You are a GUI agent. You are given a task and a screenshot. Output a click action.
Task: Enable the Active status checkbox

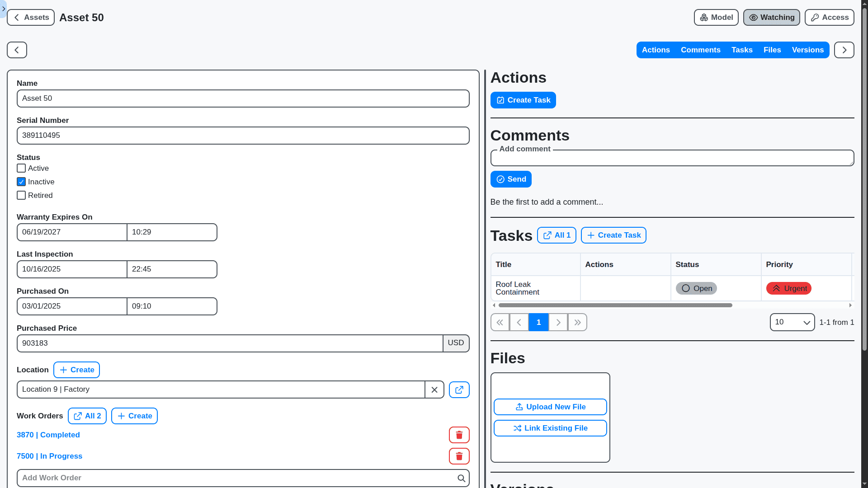coord(21,168)
